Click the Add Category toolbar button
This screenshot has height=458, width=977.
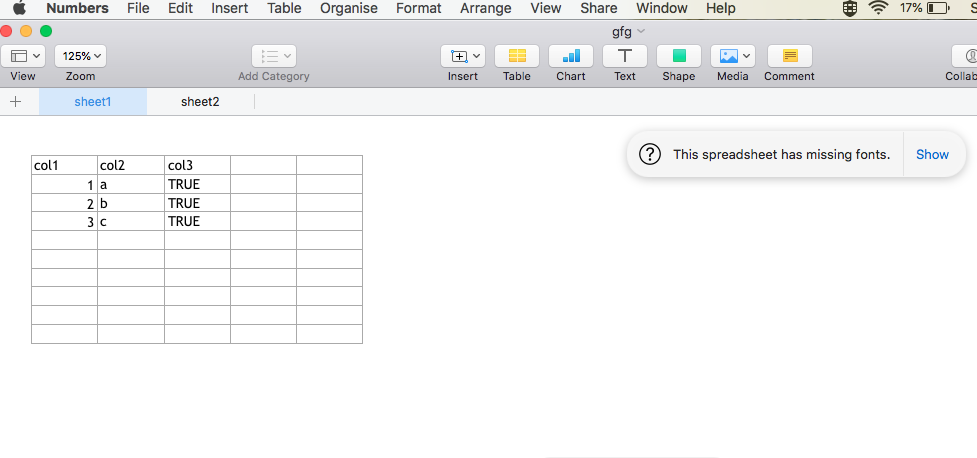tap(274, 56)
